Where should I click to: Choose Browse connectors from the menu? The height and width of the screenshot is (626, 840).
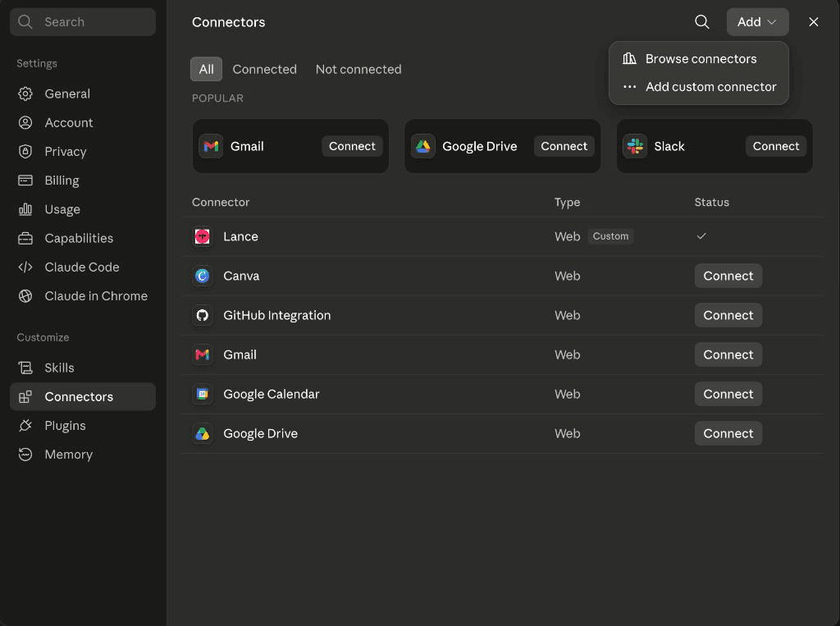[699, 59]
